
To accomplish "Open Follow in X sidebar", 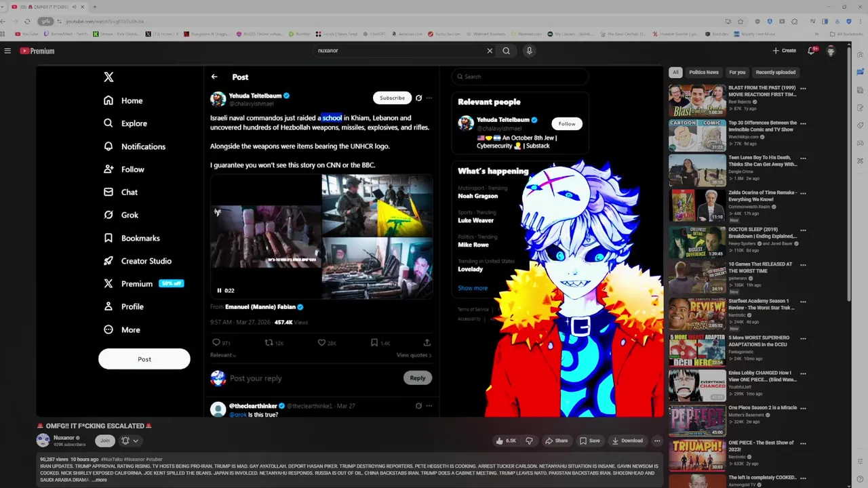I will tap(123, 169).
